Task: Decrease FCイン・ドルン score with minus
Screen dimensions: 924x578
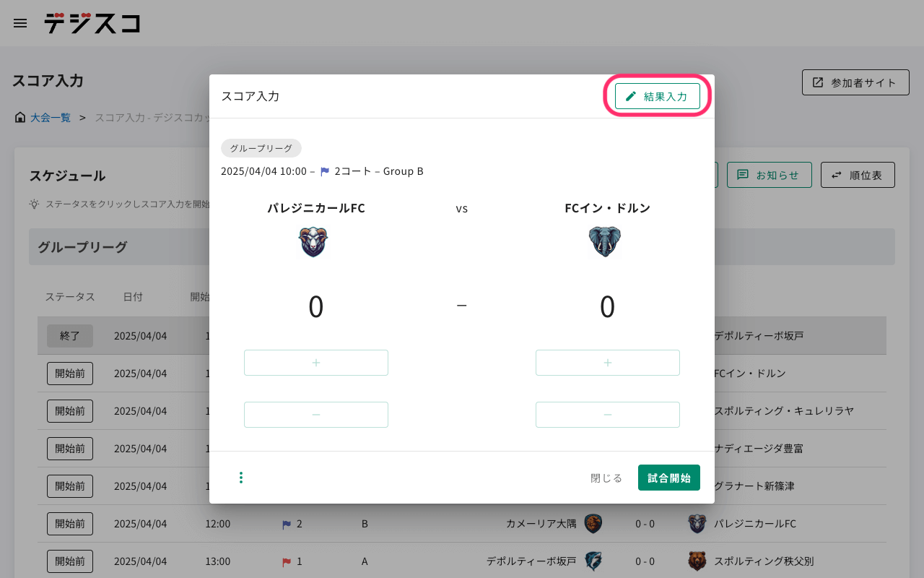Action: point(608,415)
